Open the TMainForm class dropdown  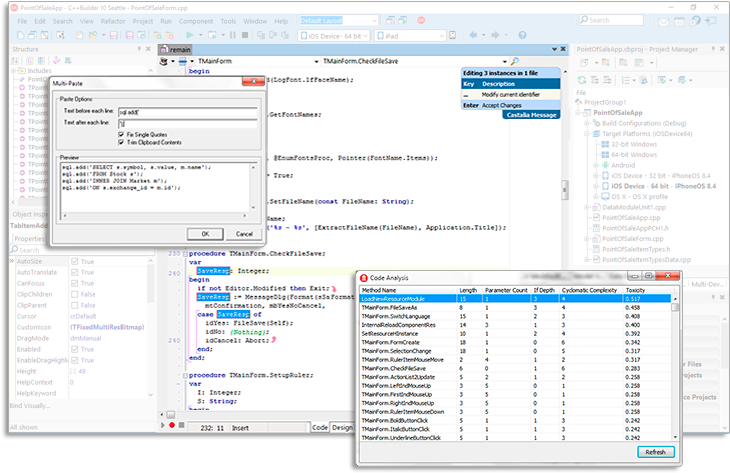click(316, 61)
